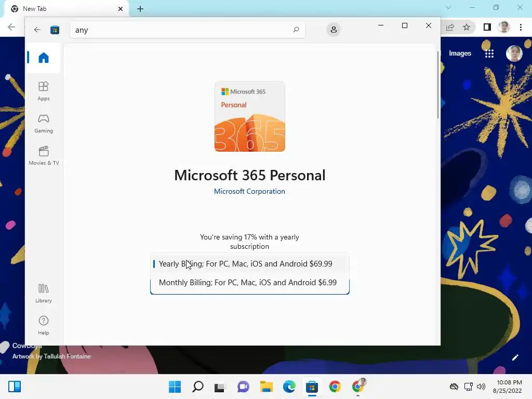Go to the Store Home section
This screenshot has width=532, height=399.
[44, 58]
